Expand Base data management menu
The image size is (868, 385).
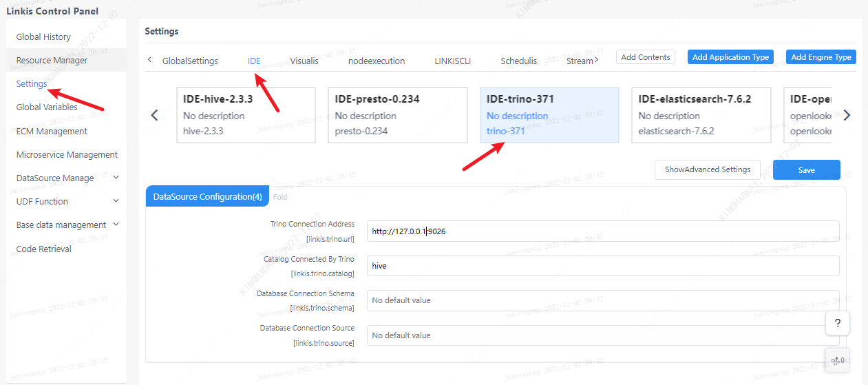116,225
